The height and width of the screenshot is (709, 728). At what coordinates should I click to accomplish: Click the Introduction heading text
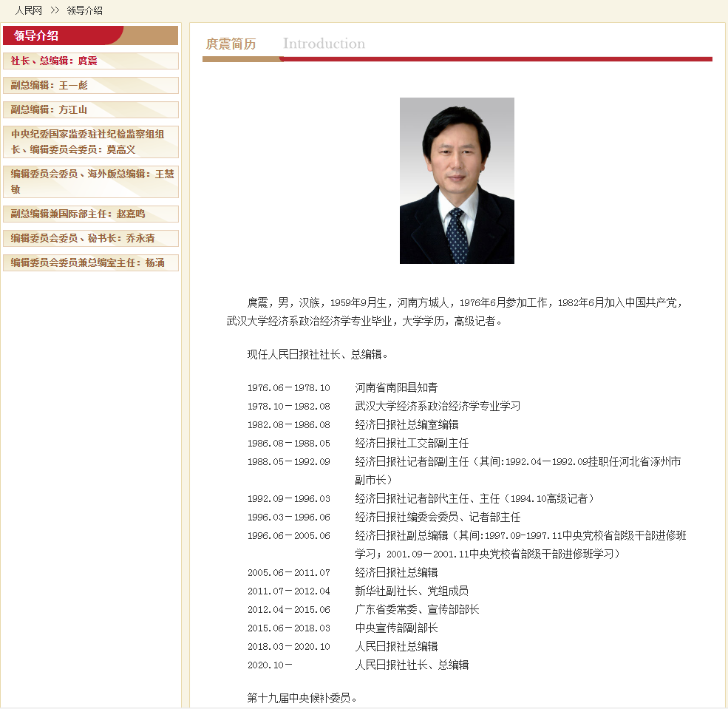click(324, 44)
